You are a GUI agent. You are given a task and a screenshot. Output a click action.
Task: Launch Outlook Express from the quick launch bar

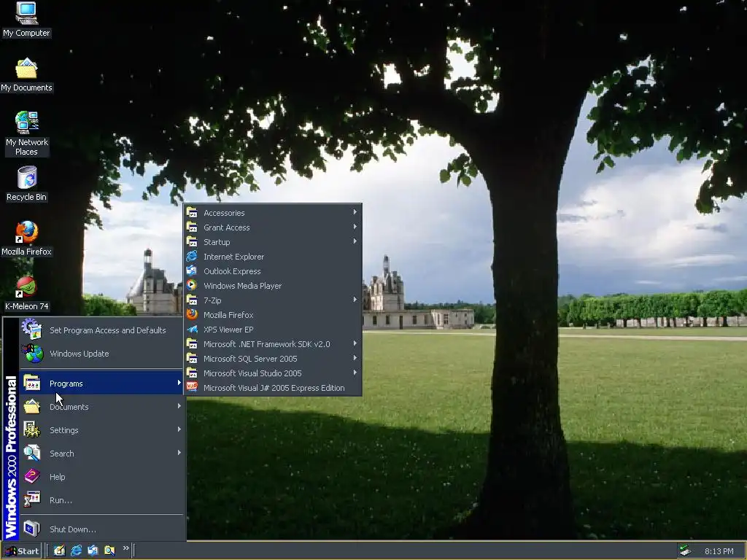coord(93,551)
